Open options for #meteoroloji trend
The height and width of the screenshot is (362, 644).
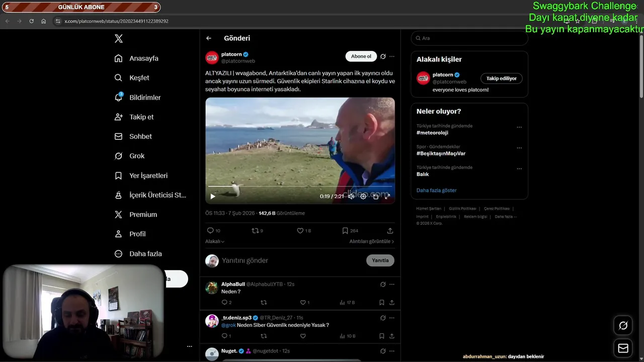519,127
